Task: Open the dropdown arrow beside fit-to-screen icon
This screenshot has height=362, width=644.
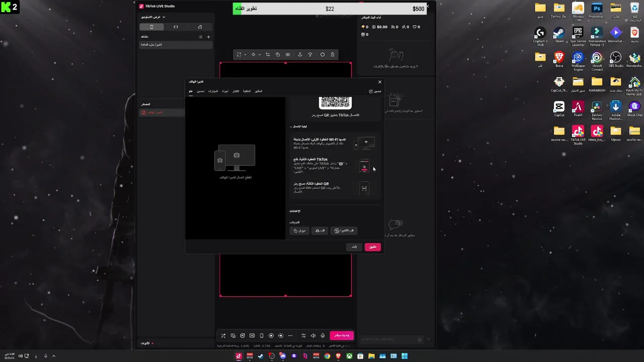Action: (245, 54)
